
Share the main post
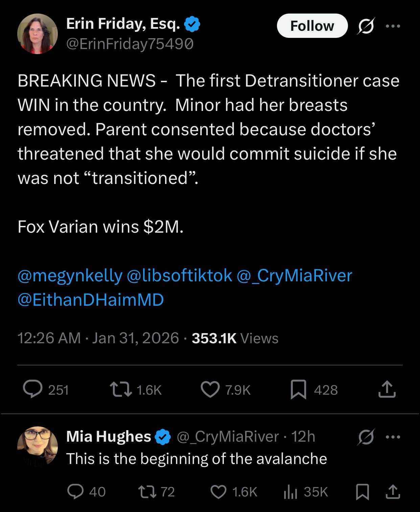coord(387,389)
